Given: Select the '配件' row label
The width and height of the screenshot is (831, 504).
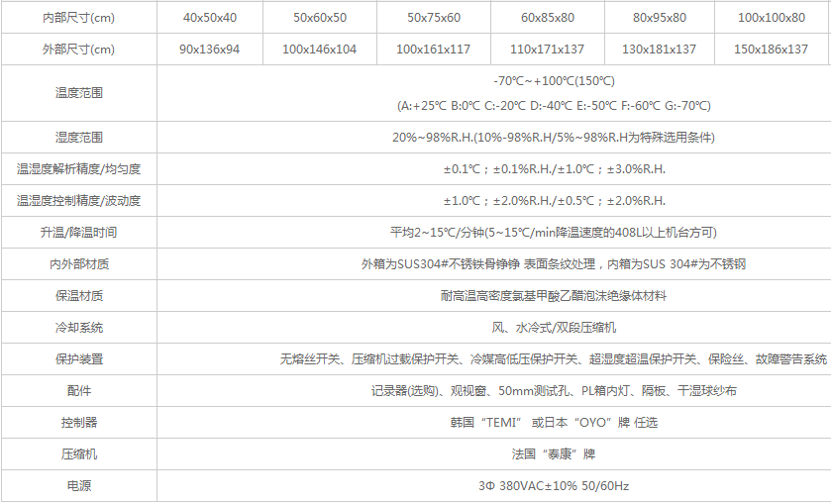Looking at the screenshot, I should [79, 391].
